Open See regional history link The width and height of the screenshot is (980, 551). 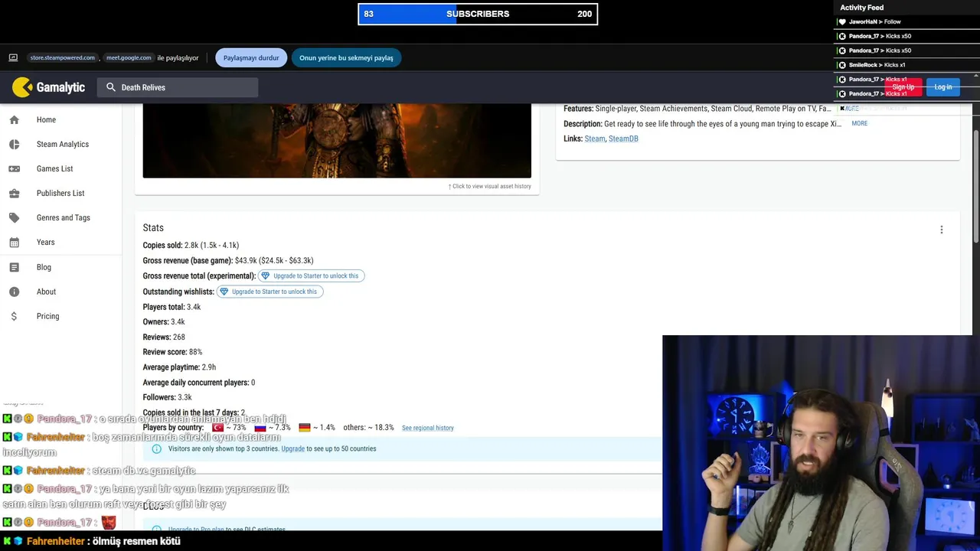pyautogui.click(x=428, y=428)
